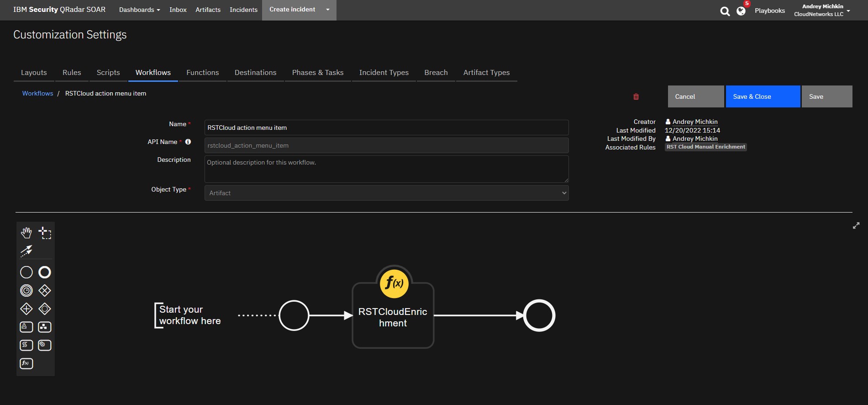Select the Workflows tab

click(153, 73)
